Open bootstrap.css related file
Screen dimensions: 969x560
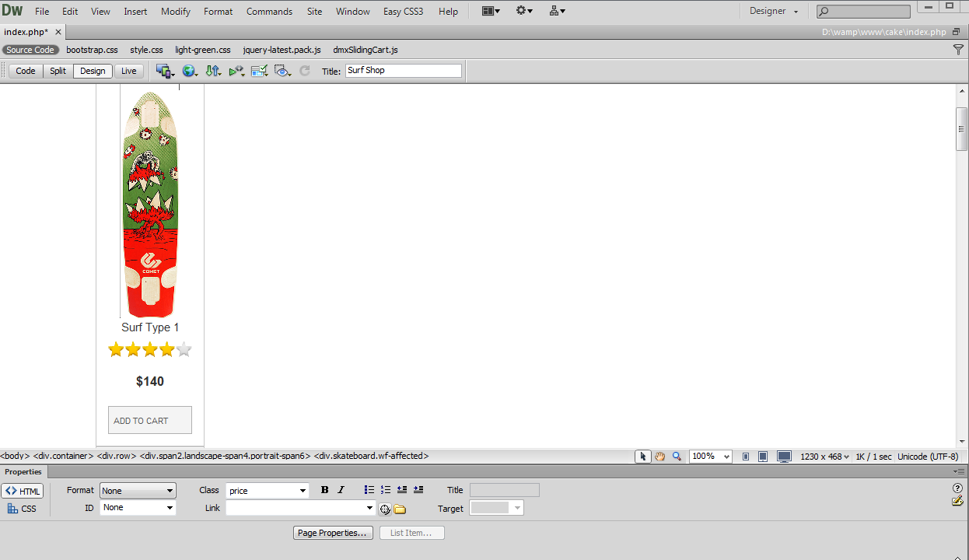92,50
